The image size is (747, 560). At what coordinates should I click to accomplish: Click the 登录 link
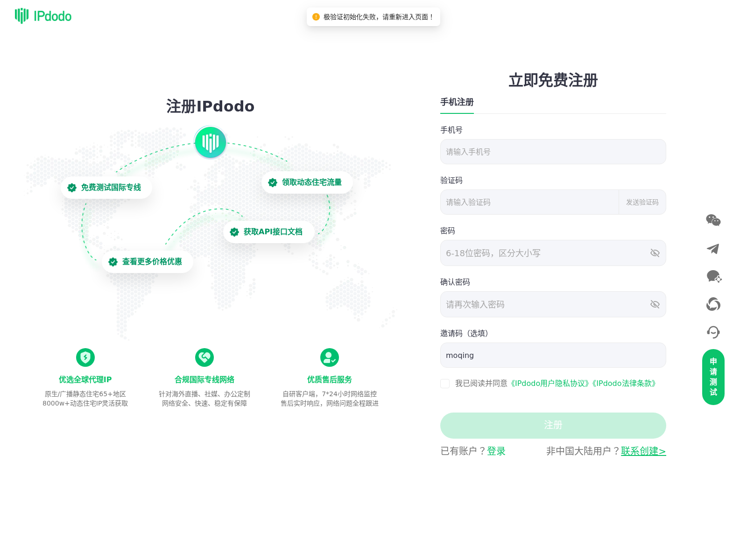coord(496,451)
